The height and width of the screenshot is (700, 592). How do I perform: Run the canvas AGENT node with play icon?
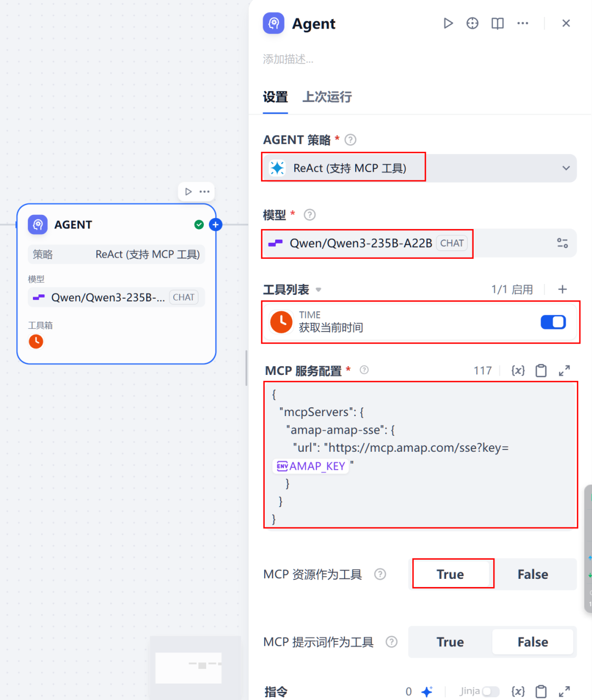(188, 192)
